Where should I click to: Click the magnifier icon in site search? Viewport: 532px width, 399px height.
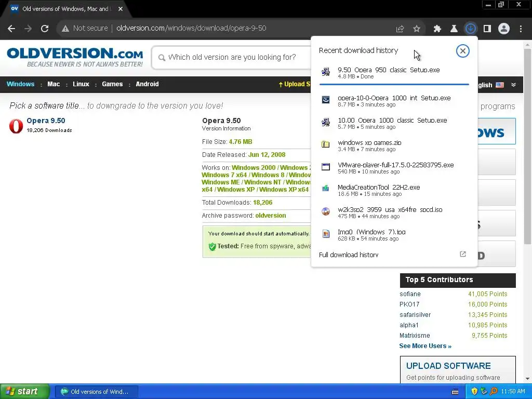pyautogui.click(x=162, y=58)
